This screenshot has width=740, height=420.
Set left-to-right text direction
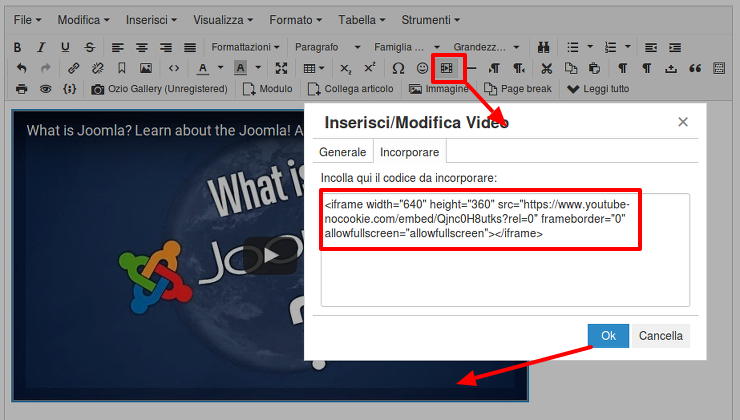pos(494,68)
